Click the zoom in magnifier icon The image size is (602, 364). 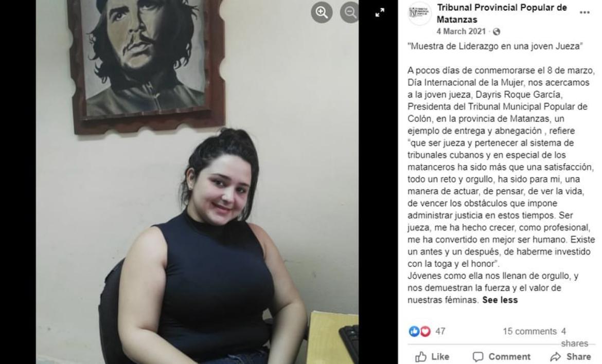coord(322,12)
